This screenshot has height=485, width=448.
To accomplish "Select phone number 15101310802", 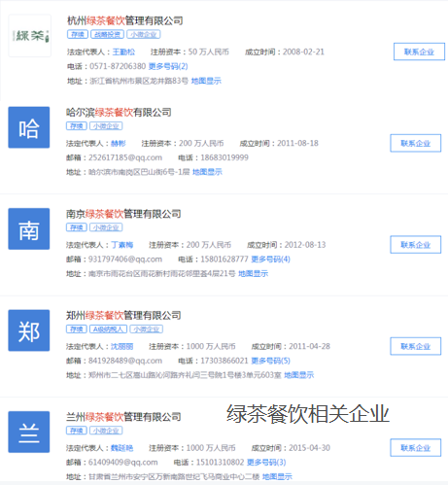I will 221,463.
